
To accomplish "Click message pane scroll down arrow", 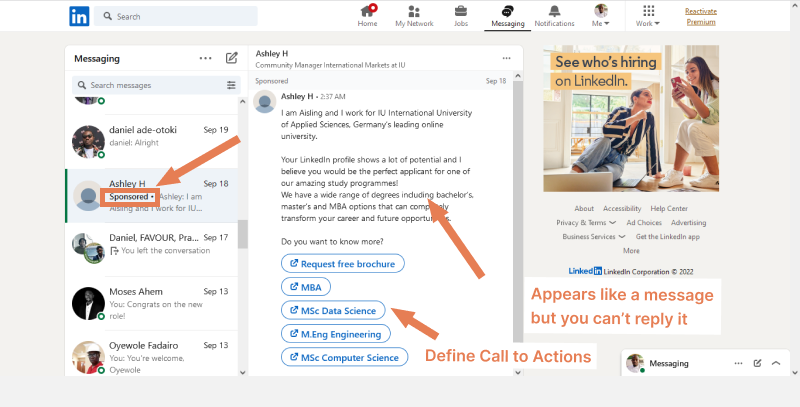I will click(x=518, y=372).
